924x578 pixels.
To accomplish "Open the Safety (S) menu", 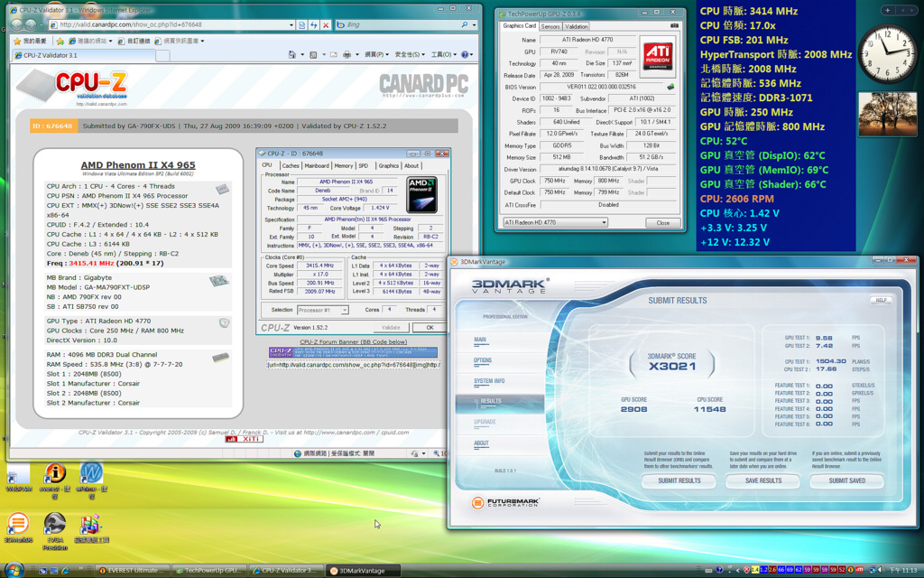I will (410, 54).
